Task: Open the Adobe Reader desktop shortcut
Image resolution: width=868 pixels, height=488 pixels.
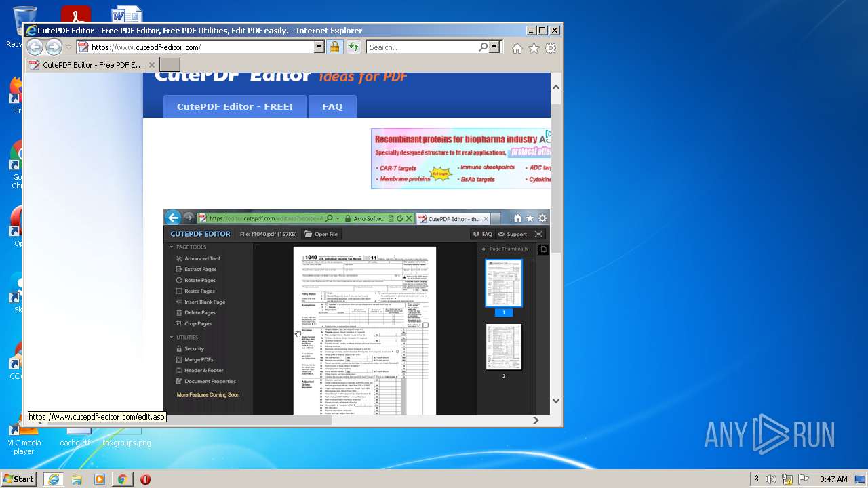Action: [x=76, y=14]
